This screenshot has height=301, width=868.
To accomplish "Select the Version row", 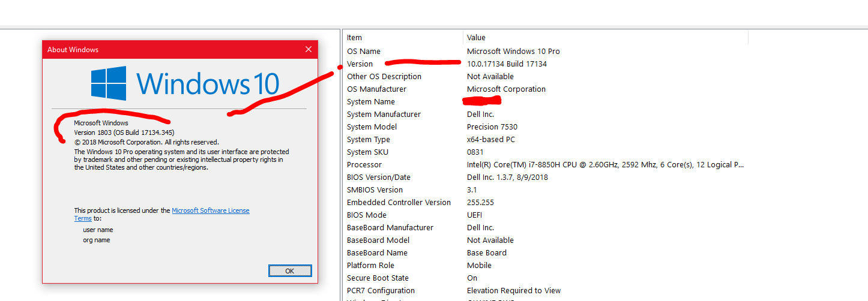I will (x=360, y=64).
